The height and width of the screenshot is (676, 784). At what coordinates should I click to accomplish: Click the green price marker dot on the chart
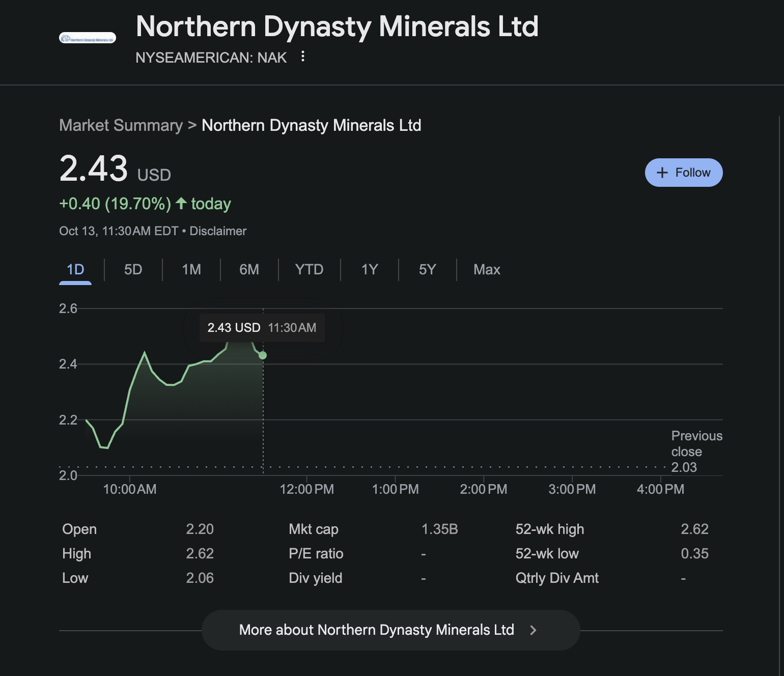263,355
